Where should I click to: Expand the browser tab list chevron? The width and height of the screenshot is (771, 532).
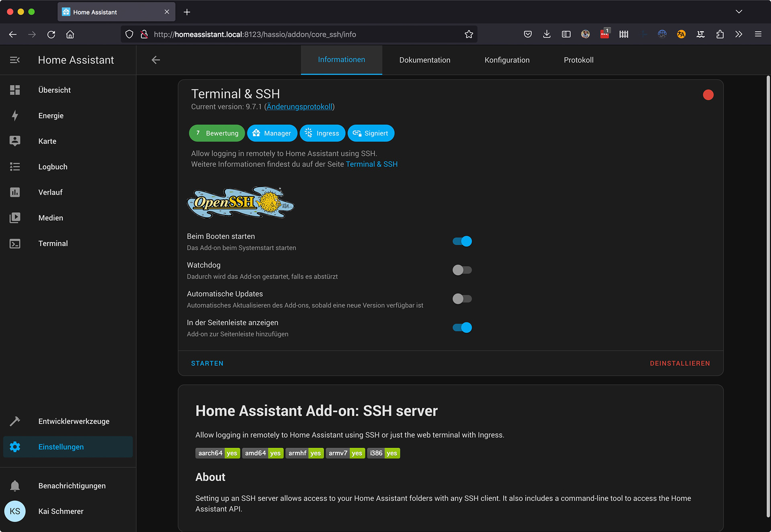point(738,12)
